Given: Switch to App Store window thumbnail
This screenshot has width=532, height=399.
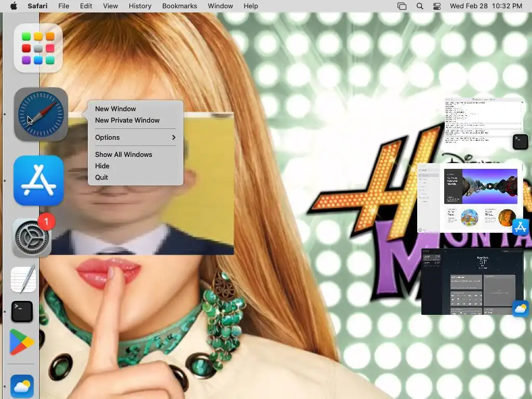Looking at the screenshot, I should click(x=470, y=198).
